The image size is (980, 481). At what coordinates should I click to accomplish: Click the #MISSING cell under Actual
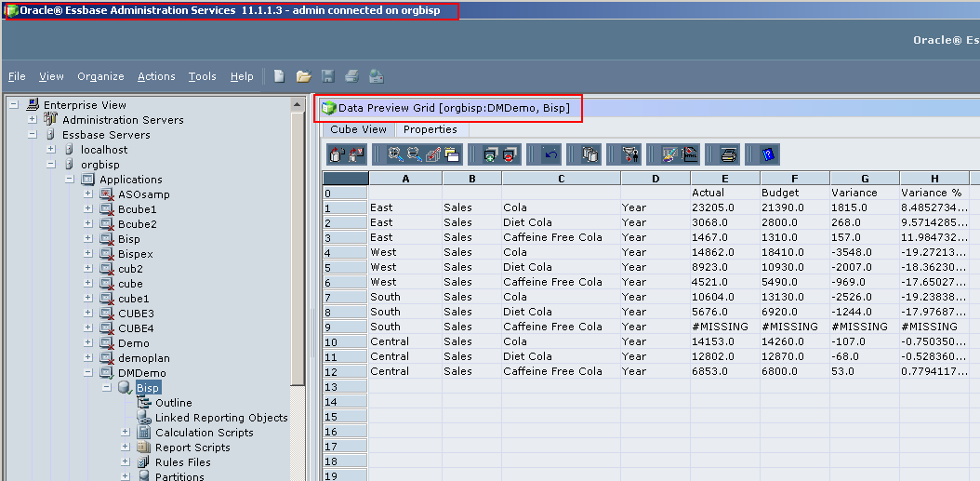click(725, 327)
